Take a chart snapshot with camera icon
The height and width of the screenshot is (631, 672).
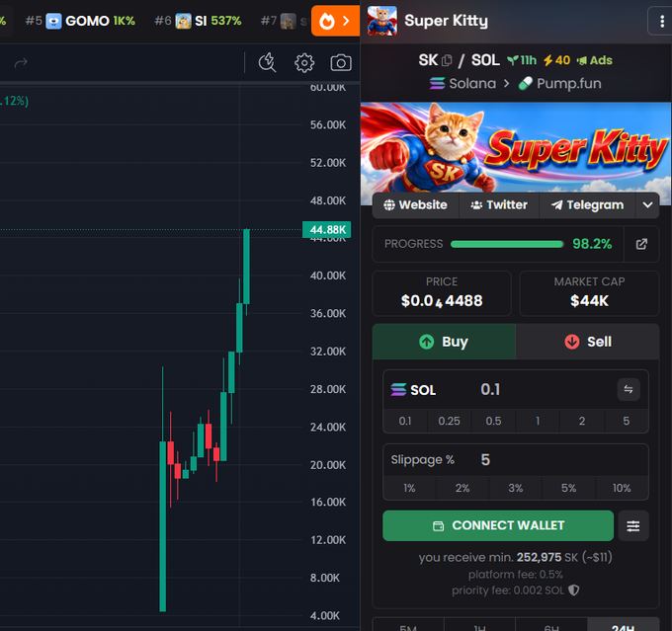coord(341,63)
